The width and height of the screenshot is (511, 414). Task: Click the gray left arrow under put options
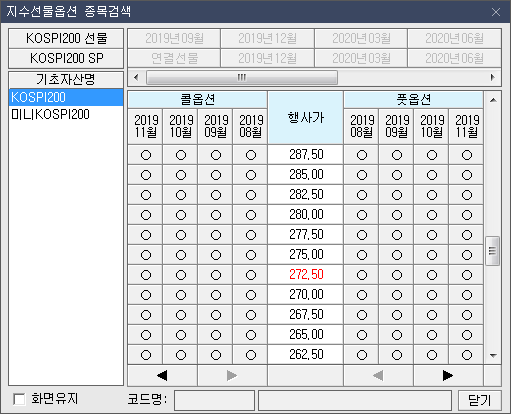coord(378,376)
